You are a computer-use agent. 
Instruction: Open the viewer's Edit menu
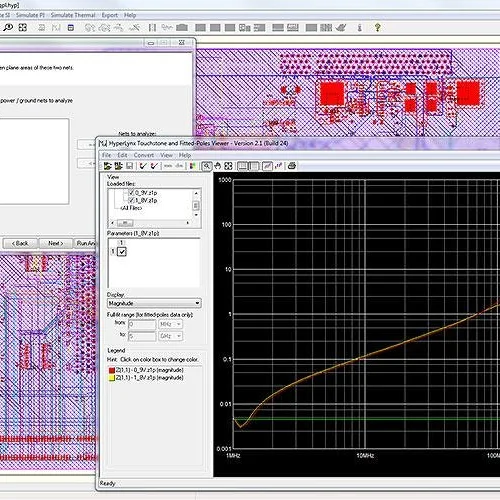coord(122,155)
